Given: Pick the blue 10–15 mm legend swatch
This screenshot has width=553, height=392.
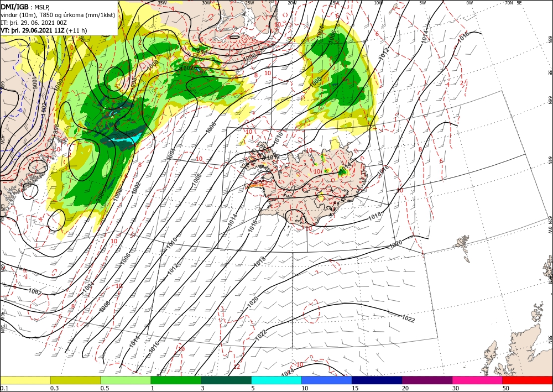Looking at the screenshot, I should (x=327, y=380).
